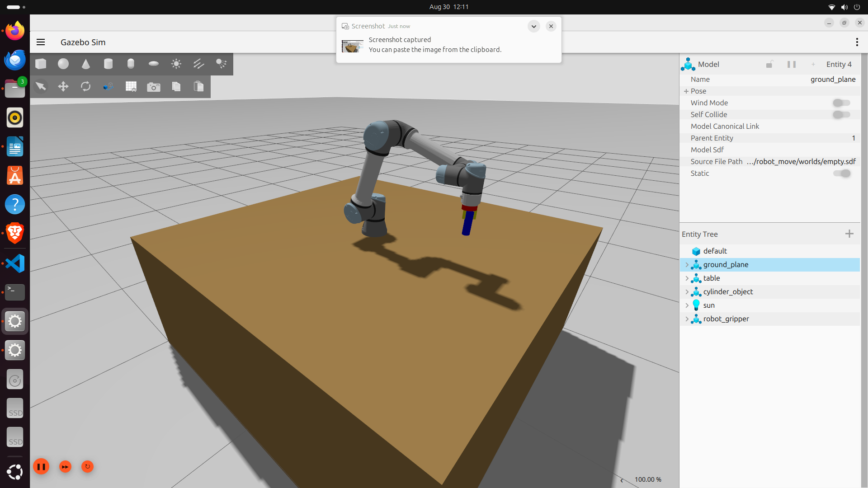Insert a box shape from toolbar

coord(41,64)
